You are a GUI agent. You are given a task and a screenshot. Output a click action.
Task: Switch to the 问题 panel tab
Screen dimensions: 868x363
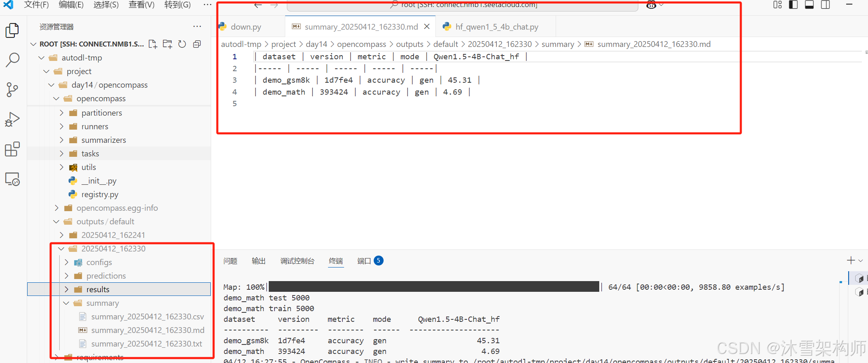230,261
